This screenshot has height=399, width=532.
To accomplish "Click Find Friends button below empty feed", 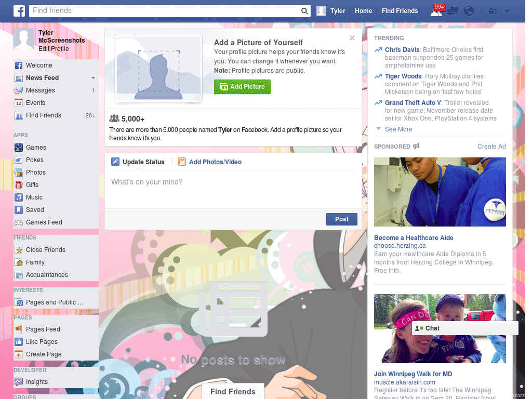I will 233,392.
